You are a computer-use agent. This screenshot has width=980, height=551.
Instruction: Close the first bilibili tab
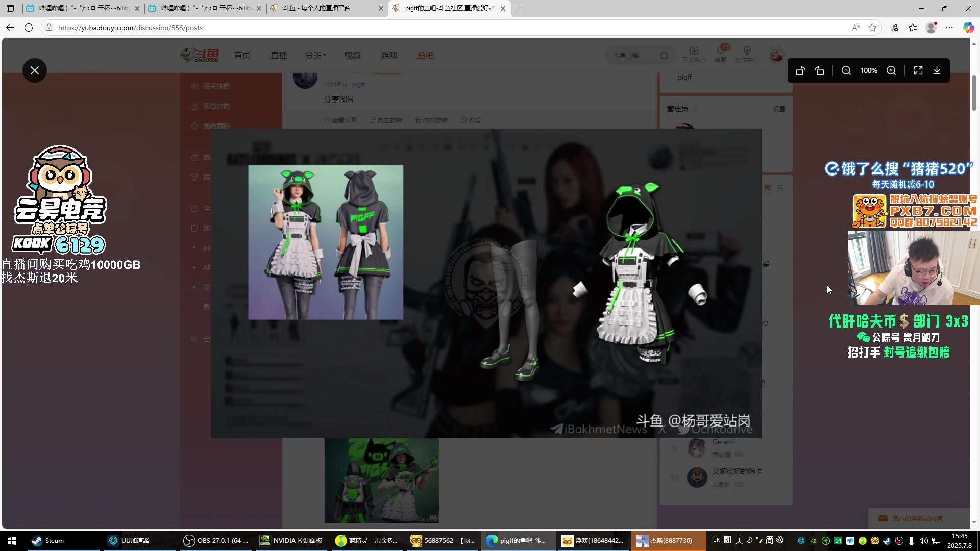137,8
